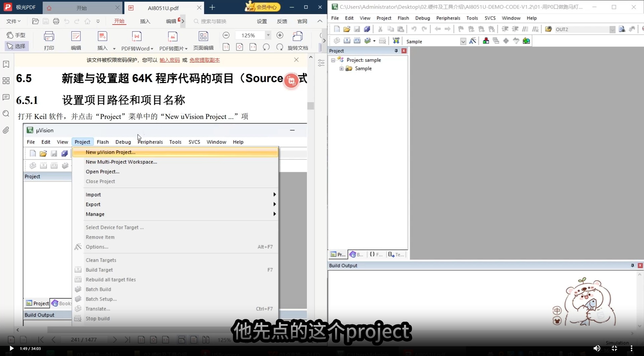Click the 输入密码 link
Image resolution: width=644 pixels, height=356 pixels.
click(x=169, y=60)
